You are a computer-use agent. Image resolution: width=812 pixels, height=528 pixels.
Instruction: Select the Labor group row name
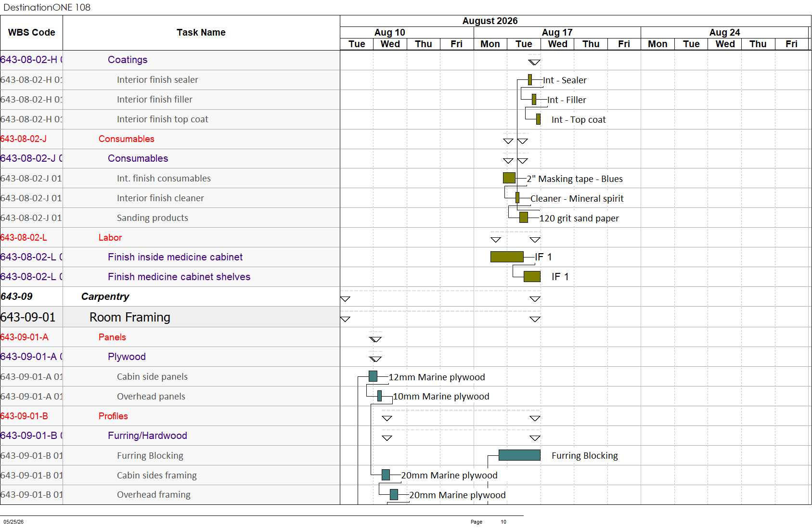(110, 238)
